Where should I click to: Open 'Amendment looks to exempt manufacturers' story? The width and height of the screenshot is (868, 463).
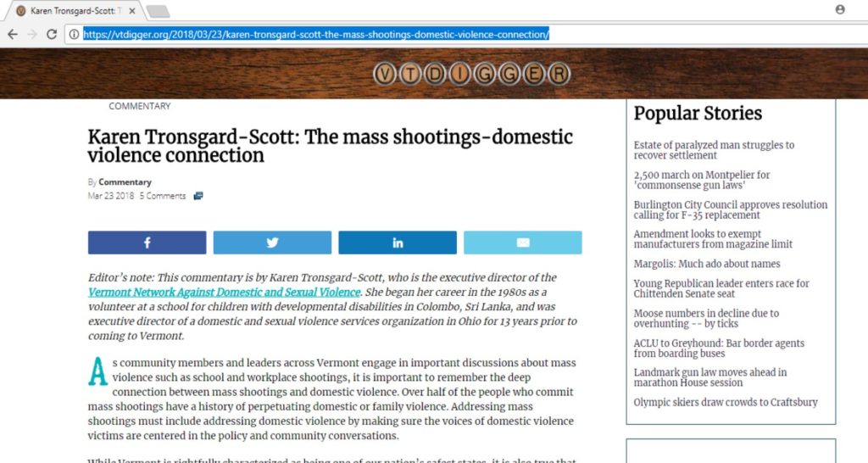713,239
